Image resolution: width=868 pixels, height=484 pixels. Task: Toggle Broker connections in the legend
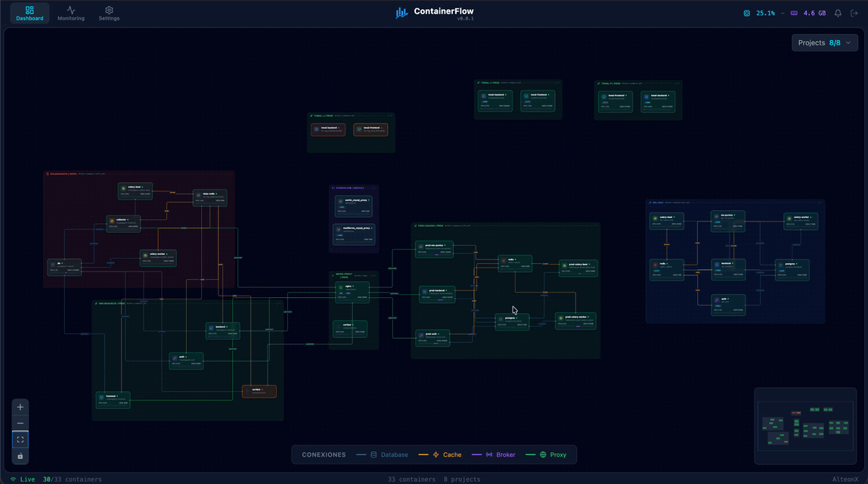(493, 455)
